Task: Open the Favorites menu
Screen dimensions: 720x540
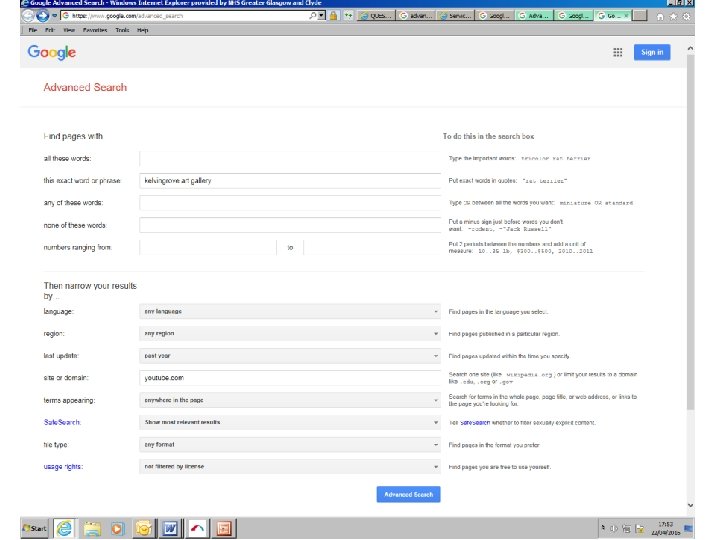Action: tap(95, 30)
